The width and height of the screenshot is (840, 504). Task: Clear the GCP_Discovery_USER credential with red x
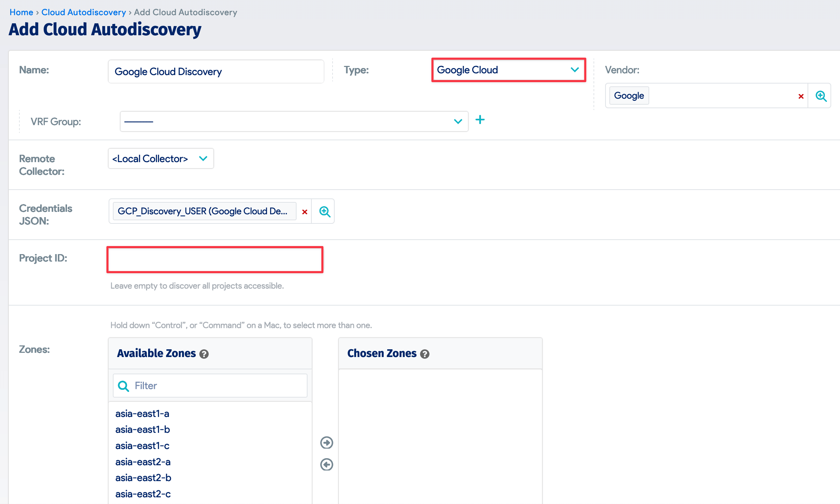304,211
